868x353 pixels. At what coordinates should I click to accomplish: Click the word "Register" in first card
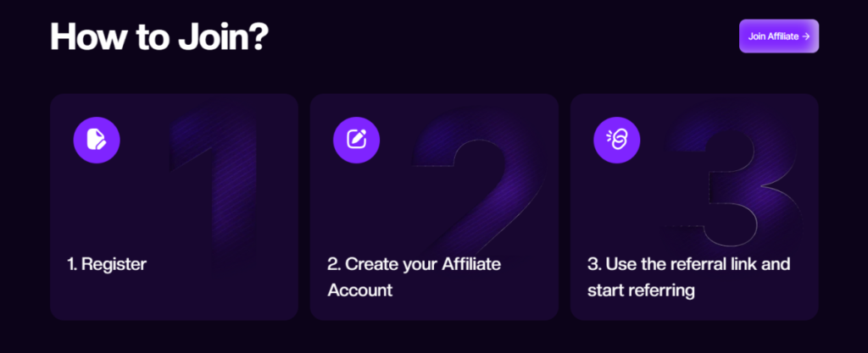pyautogui.click(x=114, y=264)
